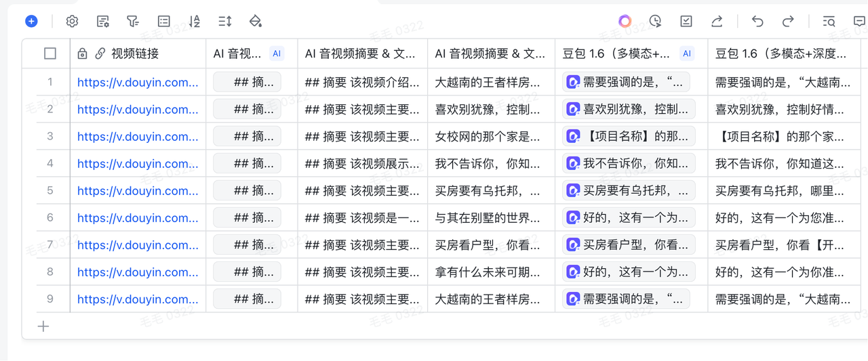Open the filter tool
The image size is (868, 361).
click(x=133, y=21)
